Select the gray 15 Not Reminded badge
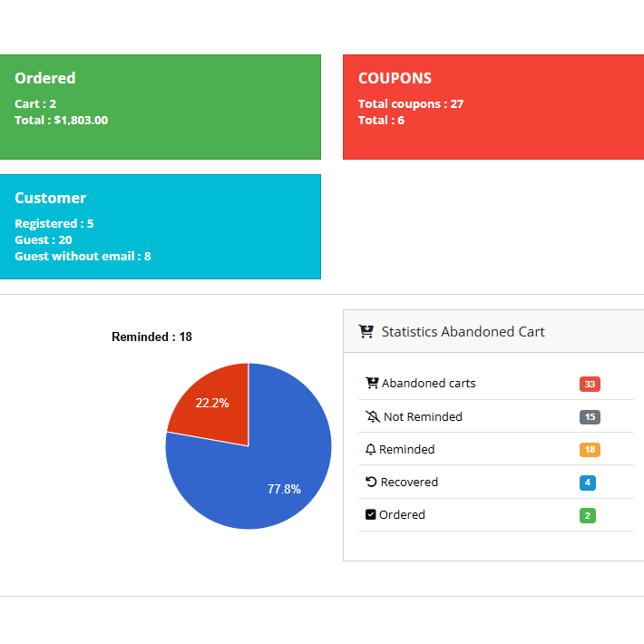 pyautogui.click(x=590, y=417)
